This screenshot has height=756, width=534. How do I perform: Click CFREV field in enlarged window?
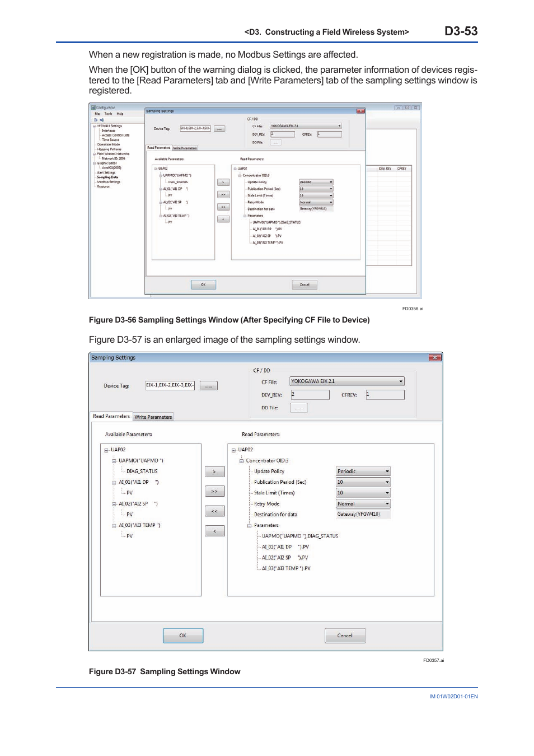point(385,395)
